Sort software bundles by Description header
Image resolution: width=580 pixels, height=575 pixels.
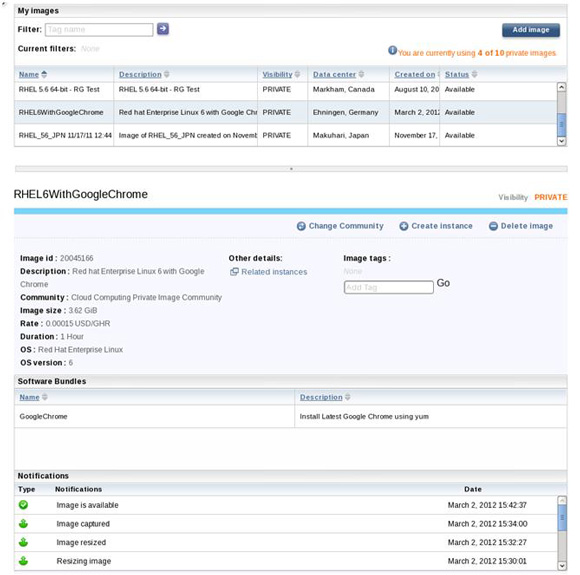321,397
